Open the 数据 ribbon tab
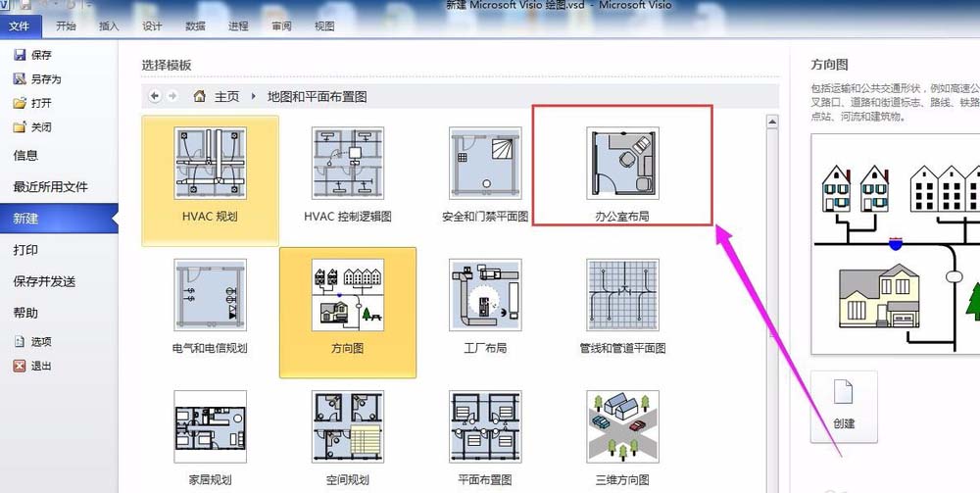 coord(196,26)
